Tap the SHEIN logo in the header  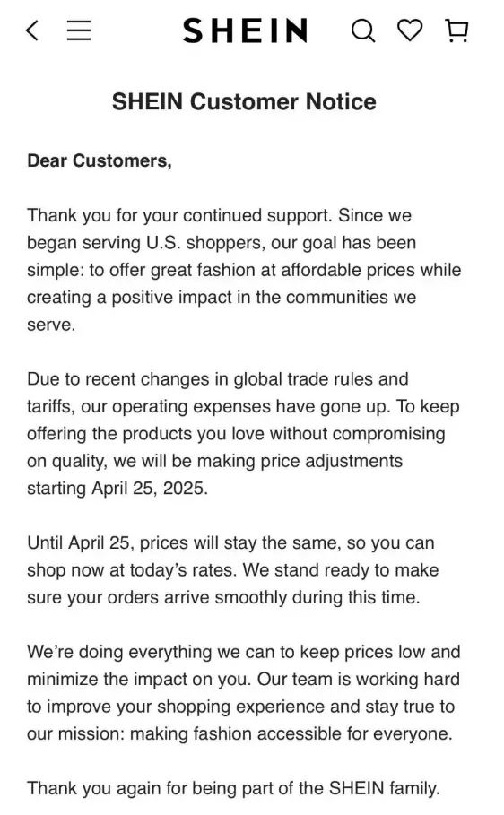(246, 30)
